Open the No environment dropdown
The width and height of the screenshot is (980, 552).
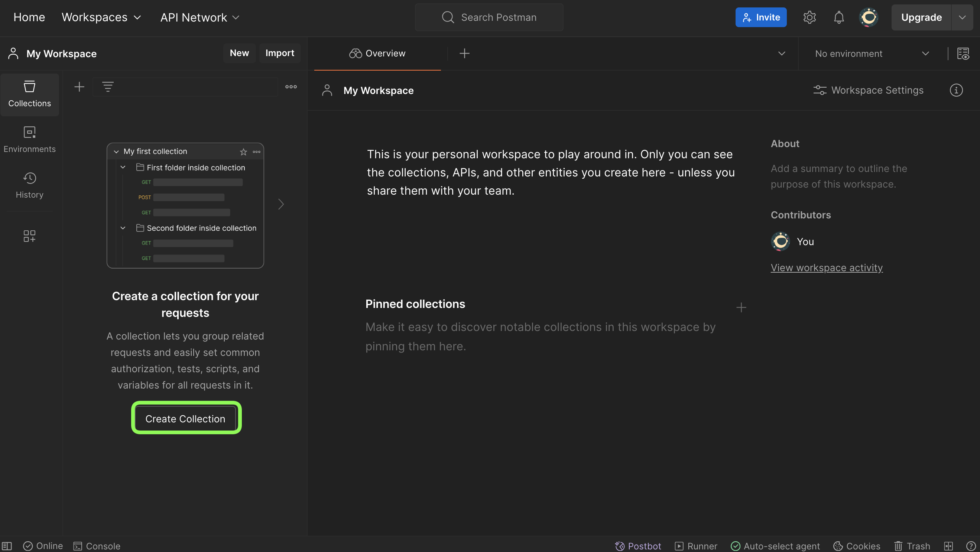871,53
